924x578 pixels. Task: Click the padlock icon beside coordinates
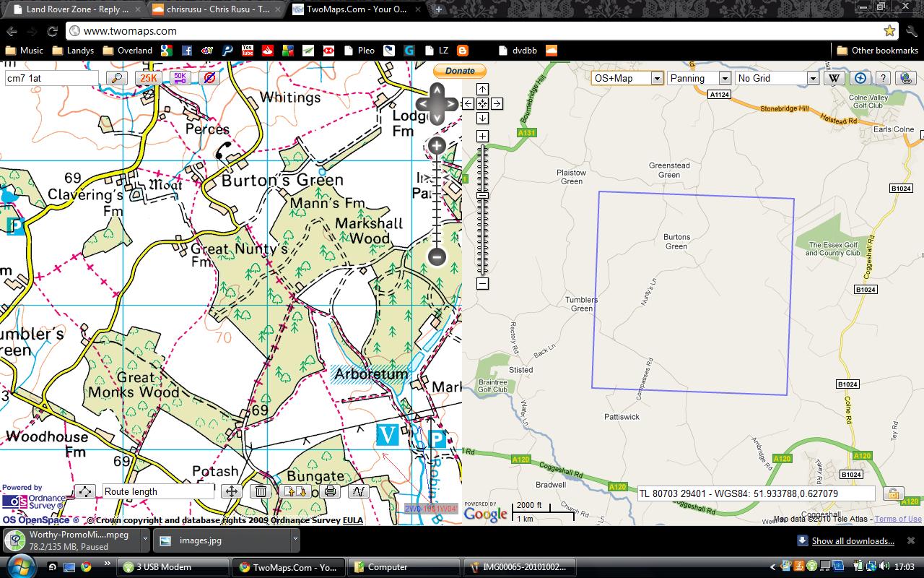pos(893,494)
